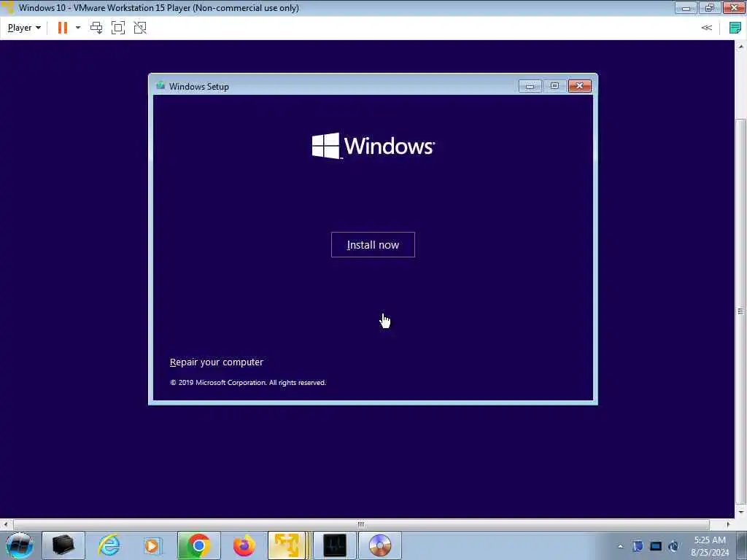Click the horizontal scrollbar left arrow
Screen dimensions: 747x560
(x=5, y=524)
